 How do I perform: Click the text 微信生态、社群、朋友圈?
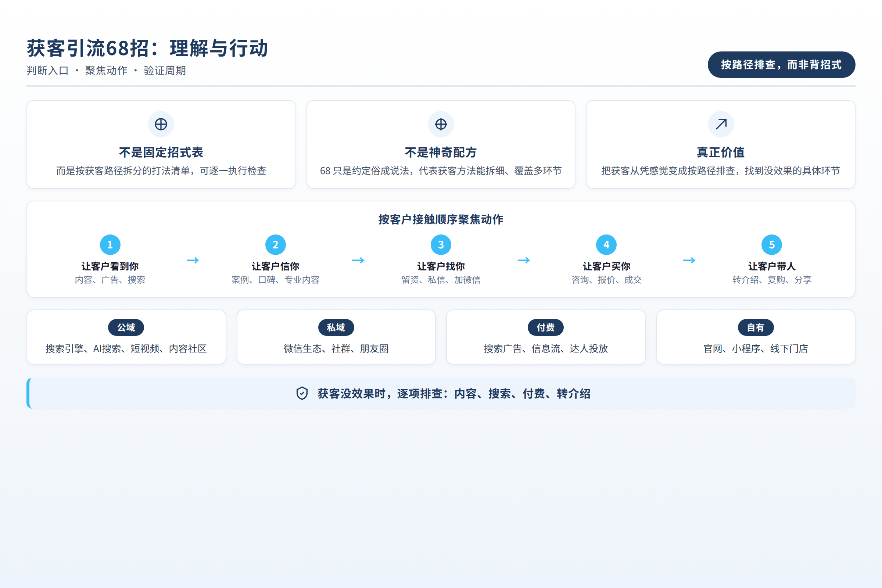pos(336,349)
